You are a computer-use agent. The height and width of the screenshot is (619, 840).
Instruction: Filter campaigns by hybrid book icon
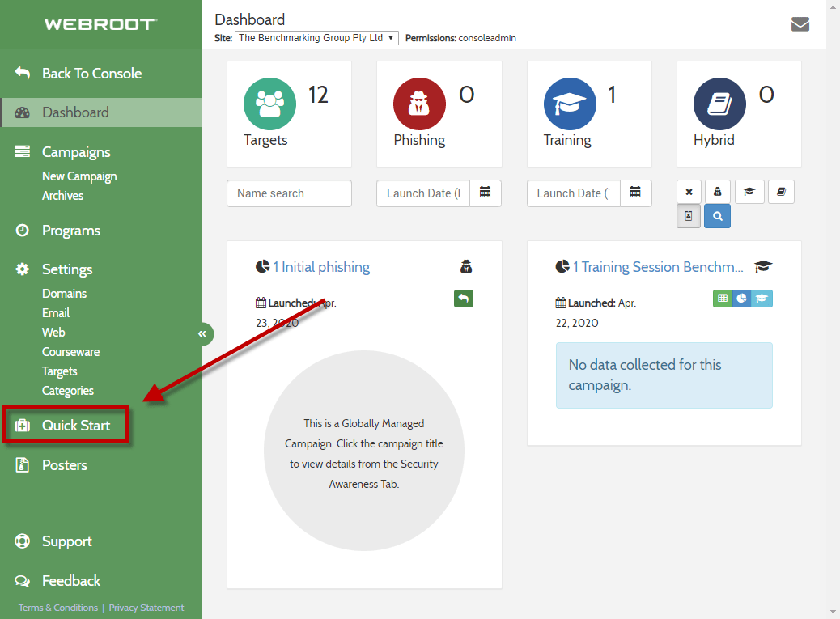point(781,192)
